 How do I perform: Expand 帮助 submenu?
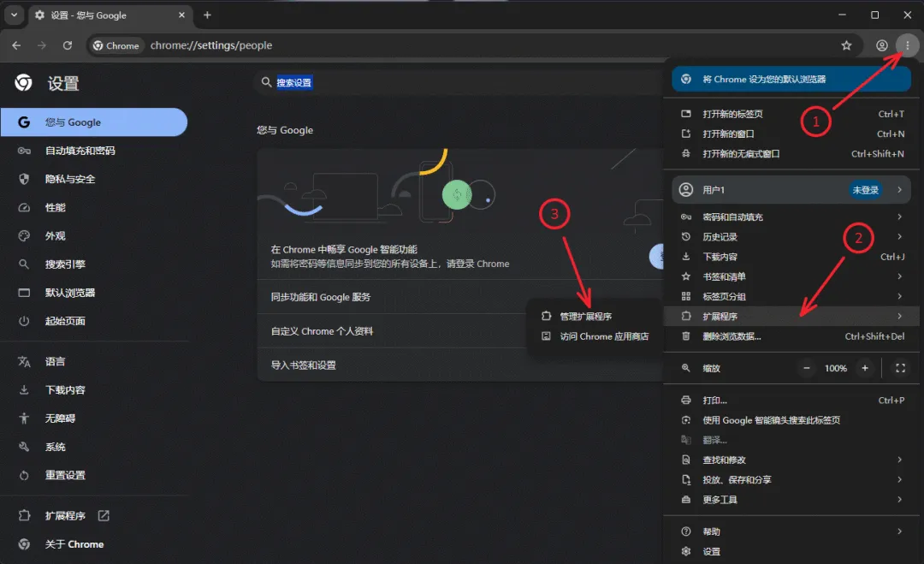tap(791, 531)
